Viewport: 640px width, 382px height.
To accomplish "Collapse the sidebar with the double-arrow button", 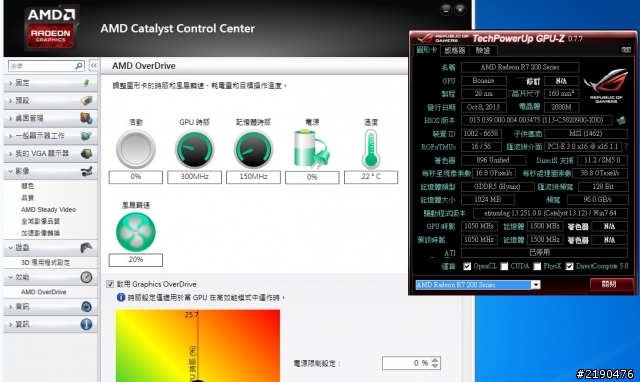I will click(x=93, y=65).
